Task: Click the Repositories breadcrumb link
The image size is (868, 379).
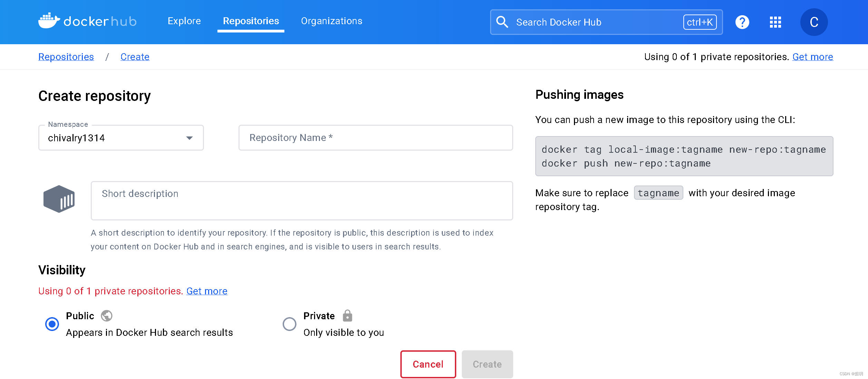Action: pos(66,57)
